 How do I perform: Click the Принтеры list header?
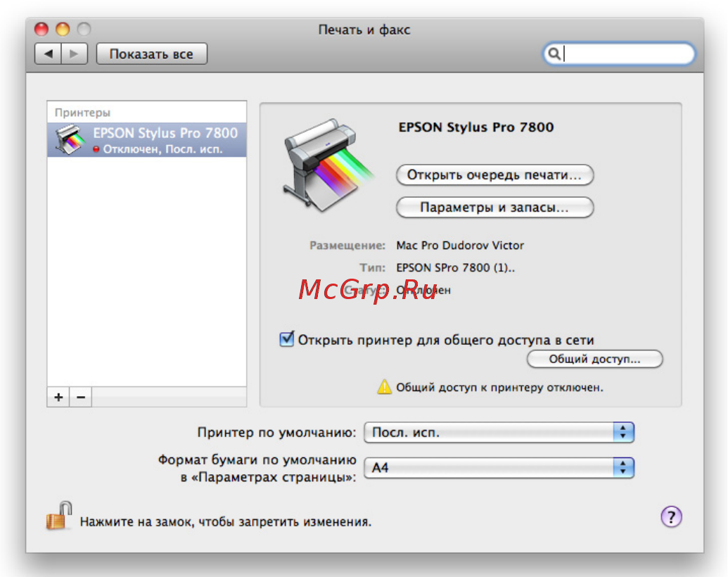click(82, 113)
